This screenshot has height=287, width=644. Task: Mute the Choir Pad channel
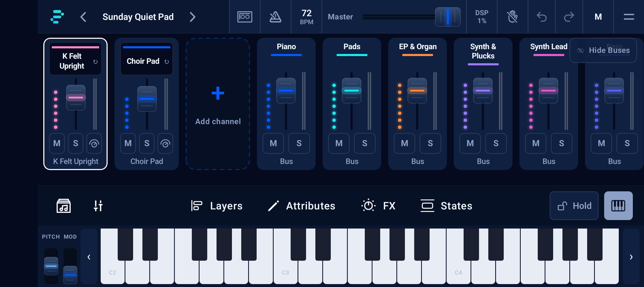(128, 143)
